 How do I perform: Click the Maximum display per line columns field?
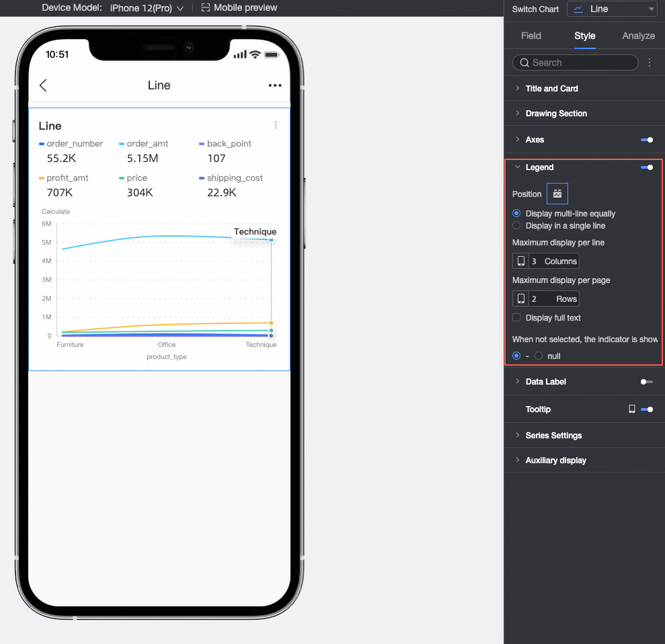[546, 261]
